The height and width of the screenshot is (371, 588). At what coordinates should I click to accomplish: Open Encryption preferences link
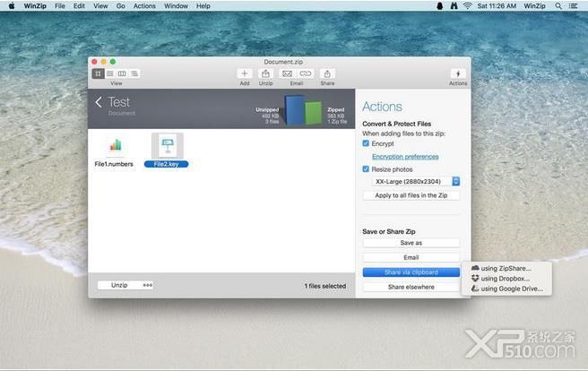pyautogui.click(x=405, y=156)
